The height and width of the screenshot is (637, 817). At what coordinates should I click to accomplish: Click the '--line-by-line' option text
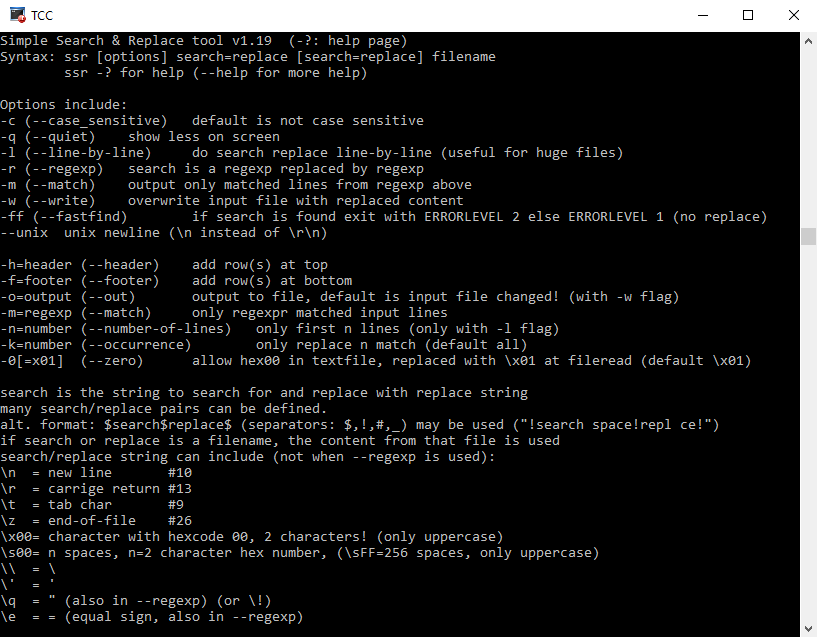click(92, 153)
